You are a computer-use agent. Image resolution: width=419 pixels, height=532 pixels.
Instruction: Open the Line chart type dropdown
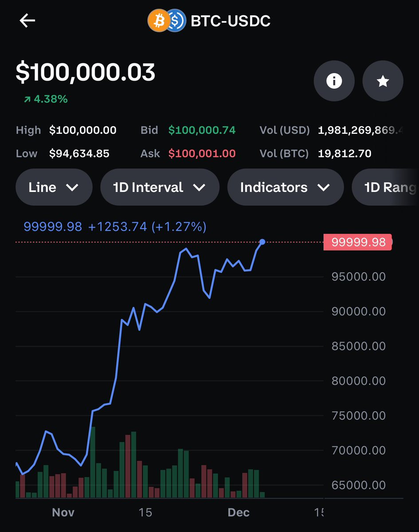54,187
